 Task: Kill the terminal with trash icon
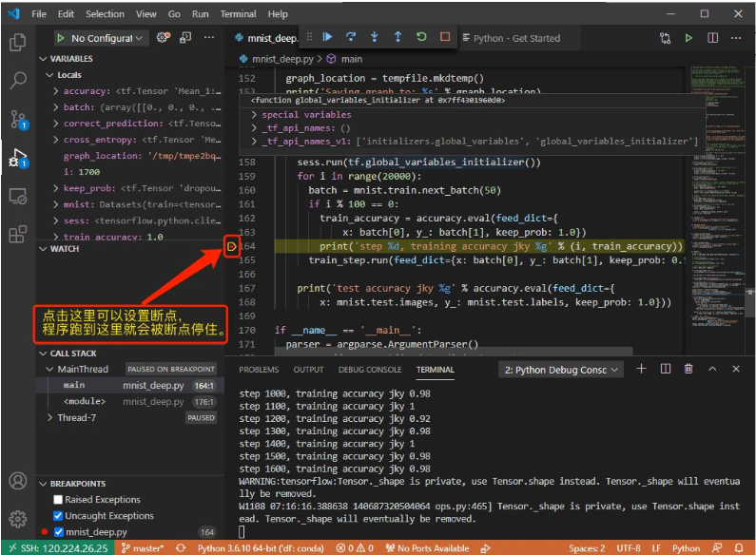(x=688, y=369)
